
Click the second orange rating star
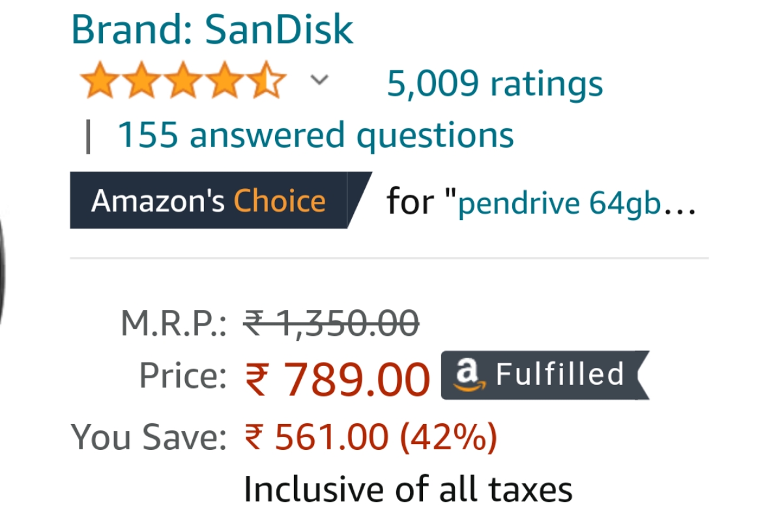tap(141, 80)
